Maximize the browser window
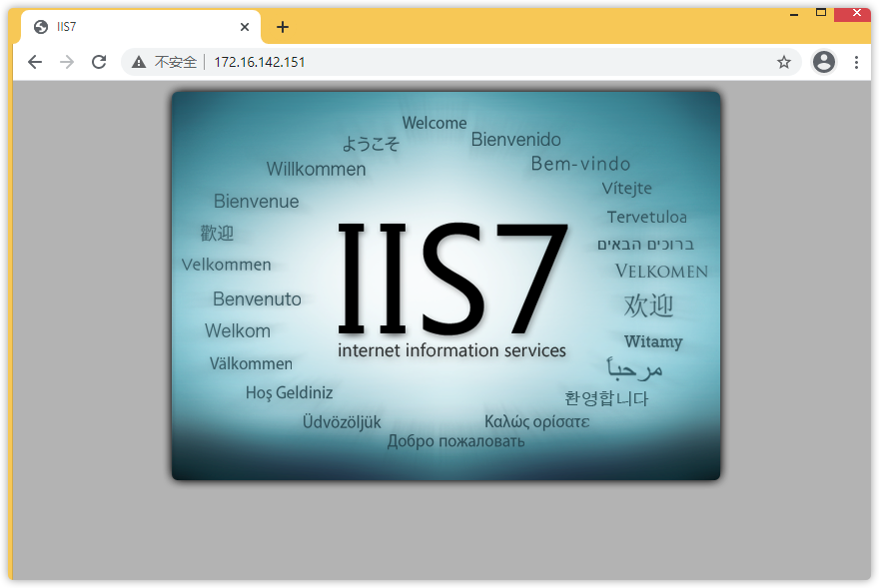 [821, 13]
